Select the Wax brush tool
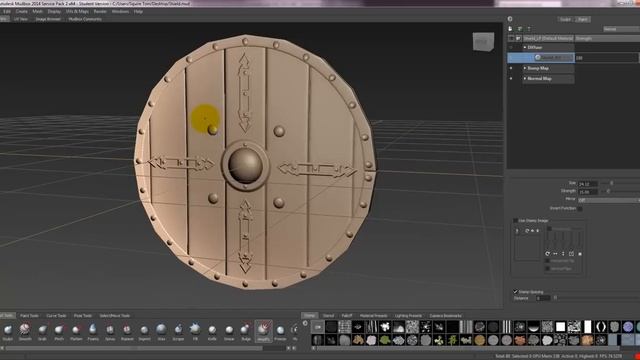 point(161,330)
